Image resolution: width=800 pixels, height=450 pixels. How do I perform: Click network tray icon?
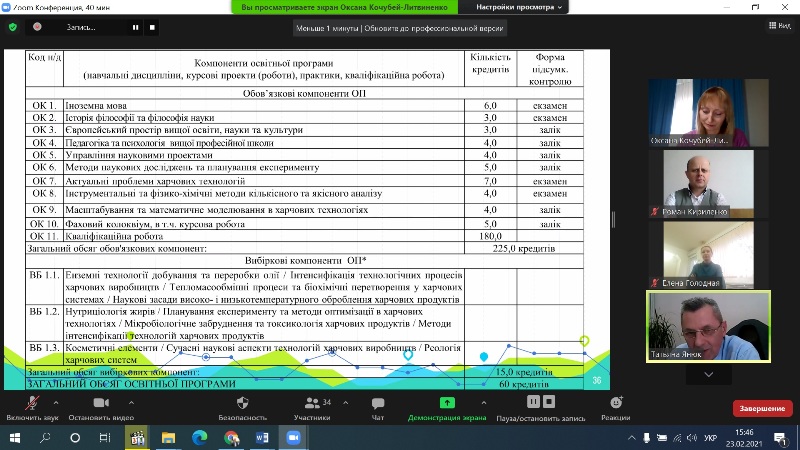[677, 438]
